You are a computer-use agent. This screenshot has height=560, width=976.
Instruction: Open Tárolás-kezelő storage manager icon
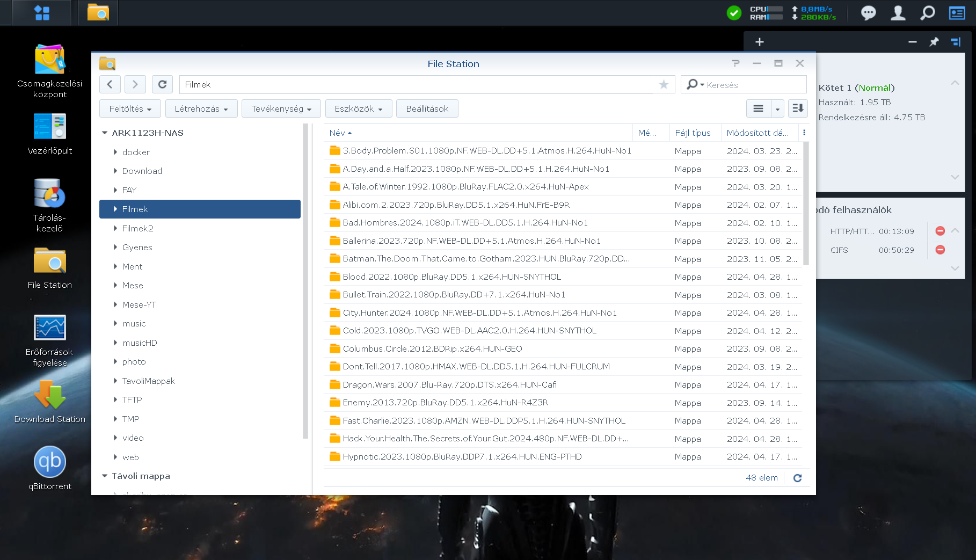pos(49,194)
